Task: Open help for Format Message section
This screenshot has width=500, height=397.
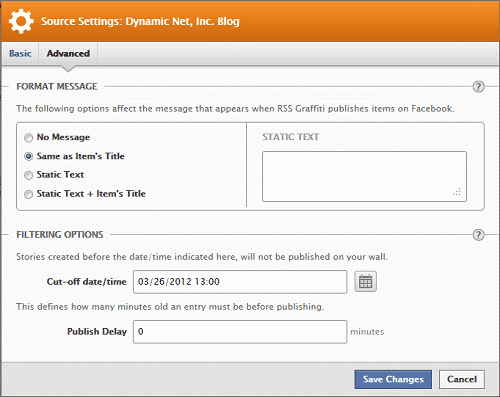Action: tap(478, 87)
